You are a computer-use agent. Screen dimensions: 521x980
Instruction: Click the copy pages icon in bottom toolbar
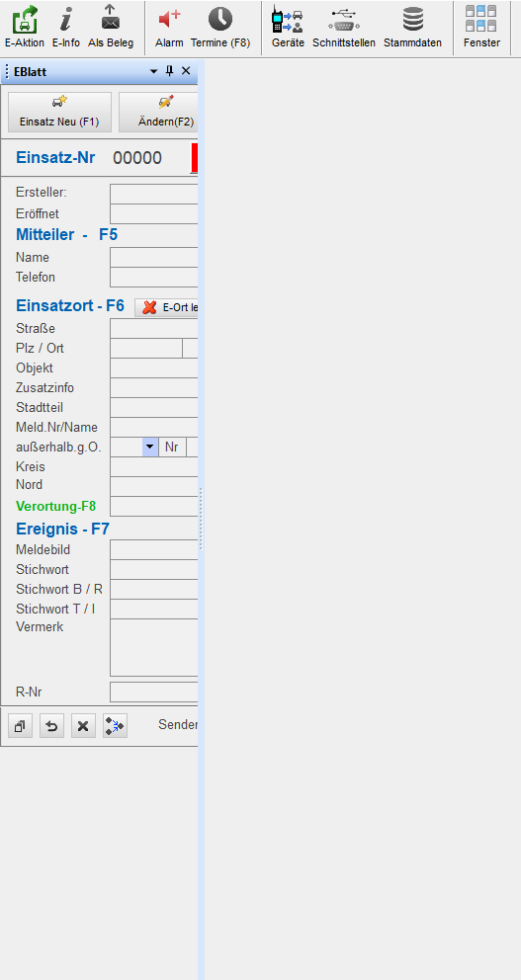(20, 726)
